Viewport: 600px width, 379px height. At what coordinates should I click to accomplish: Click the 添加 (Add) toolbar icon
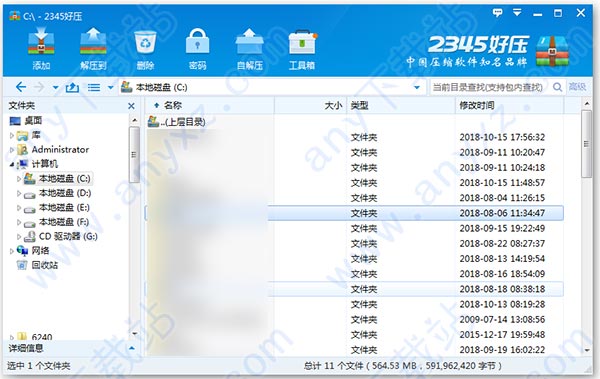click(x=41, y=48)
